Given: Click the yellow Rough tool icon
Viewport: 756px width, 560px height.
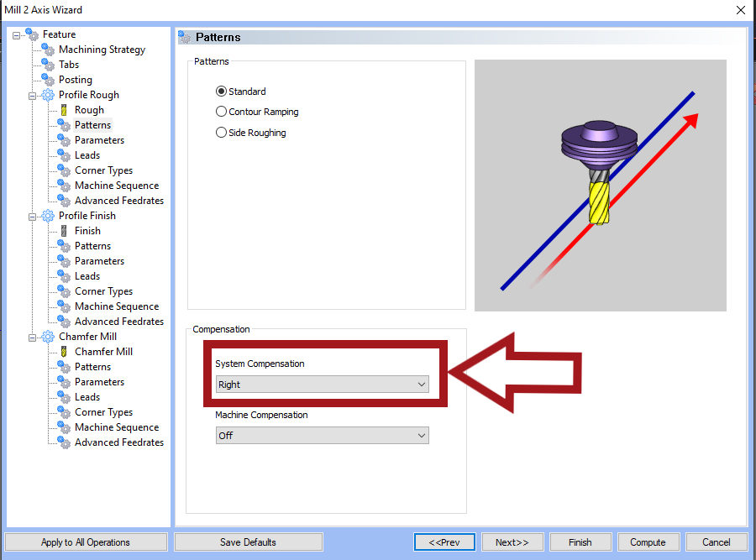Looking at the screenshot, I should pyautogui.click(x=64, y=110).
